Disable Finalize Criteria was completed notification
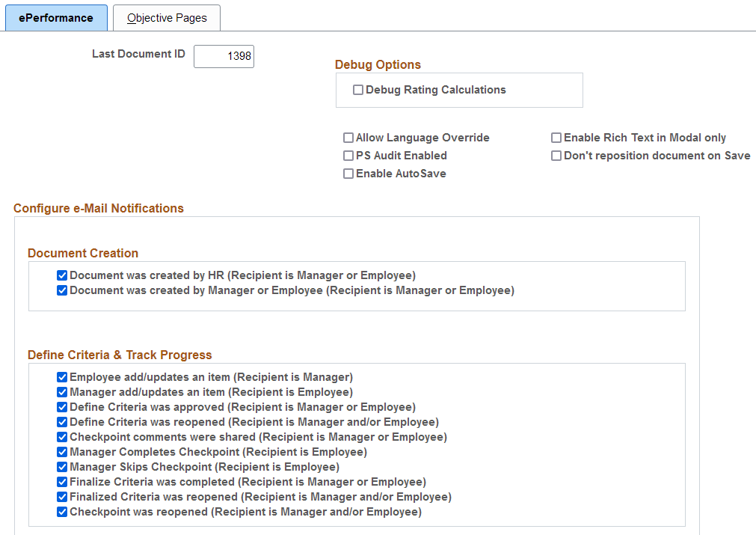The height and width of the screenshot is (535, 756). (62, 482)
